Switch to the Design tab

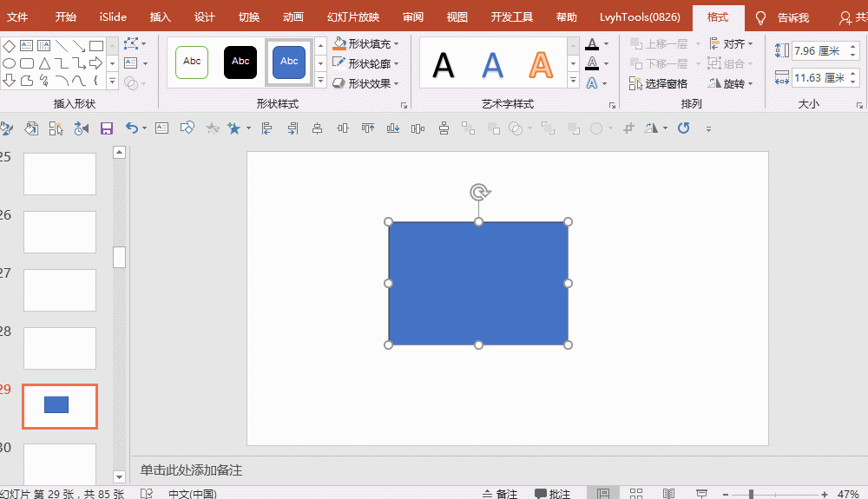tap(204, 17)
